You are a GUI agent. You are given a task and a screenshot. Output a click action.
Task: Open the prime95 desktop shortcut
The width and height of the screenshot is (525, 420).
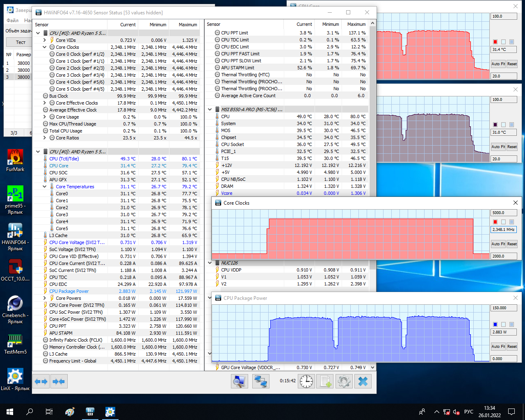(15, 200)
